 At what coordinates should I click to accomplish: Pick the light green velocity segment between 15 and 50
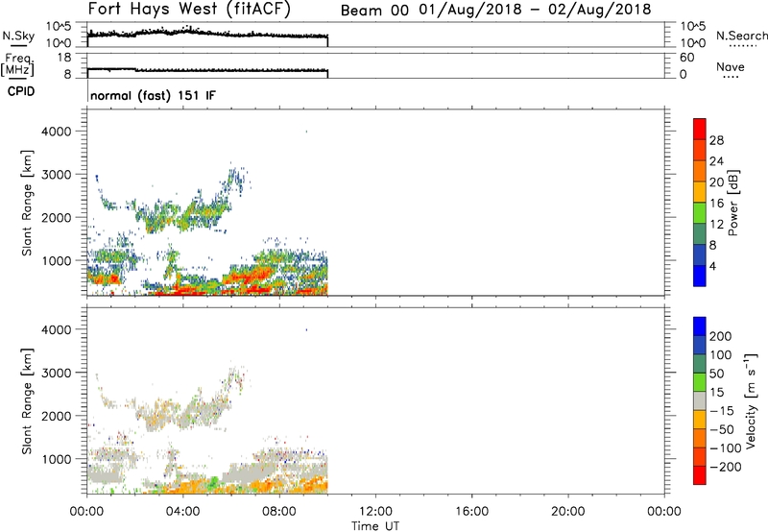point(700,382)
